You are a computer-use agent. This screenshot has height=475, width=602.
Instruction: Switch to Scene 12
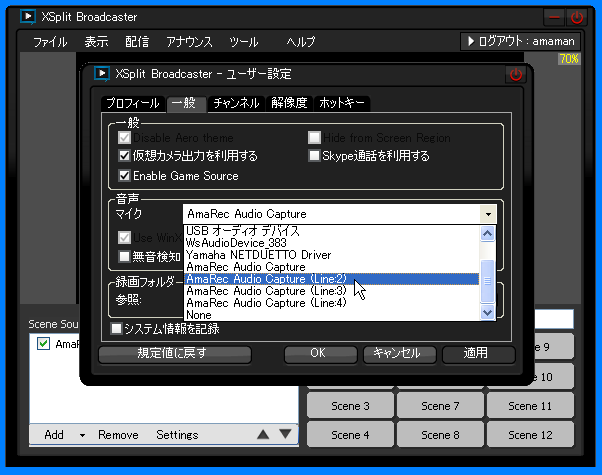[530, 435]
